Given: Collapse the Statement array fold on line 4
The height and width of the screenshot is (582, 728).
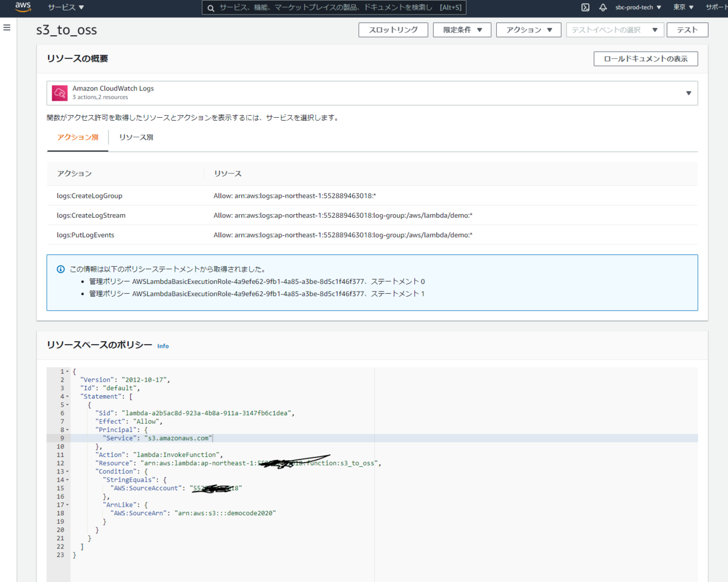Looking at the screenshot, I should [x=67, y=396].
